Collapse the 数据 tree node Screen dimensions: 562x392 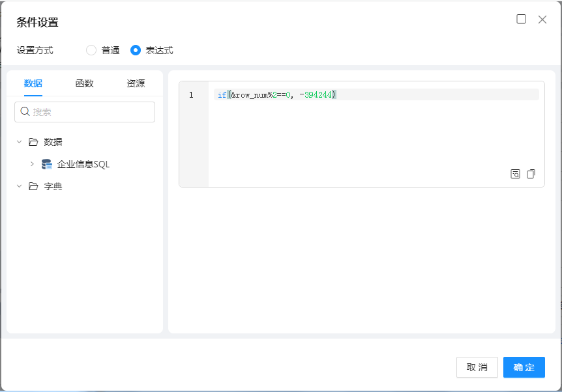coord(19,142)
